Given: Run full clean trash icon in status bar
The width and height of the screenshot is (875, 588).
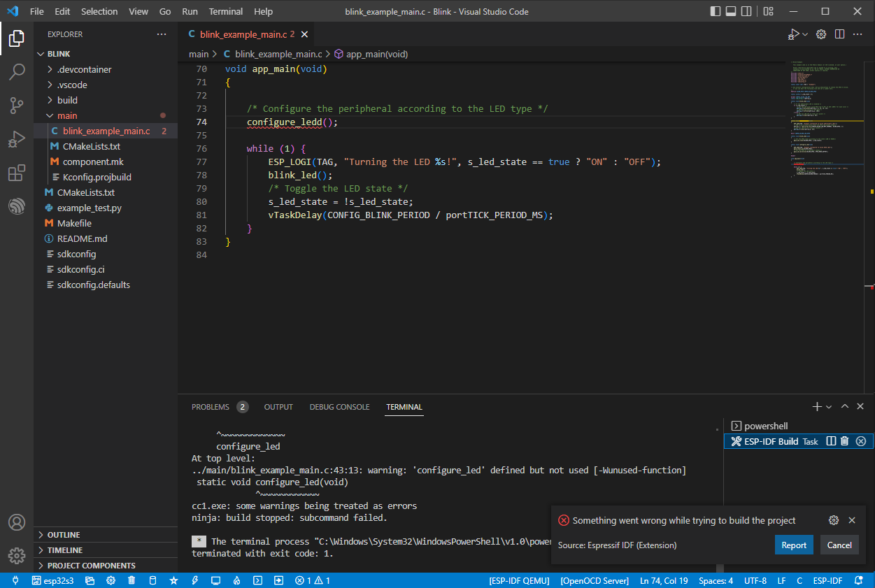Looking at the screenshot, I should click(x=131, y=580).
